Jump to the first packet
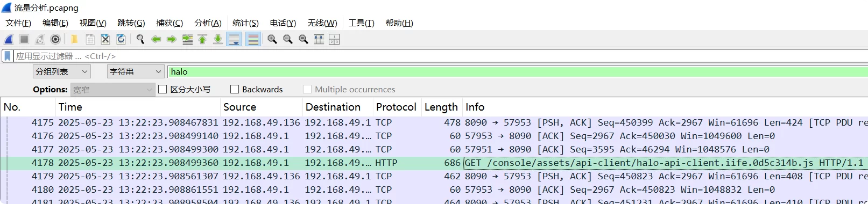Viewport: 868px width, 204px height. click(203, 39)
